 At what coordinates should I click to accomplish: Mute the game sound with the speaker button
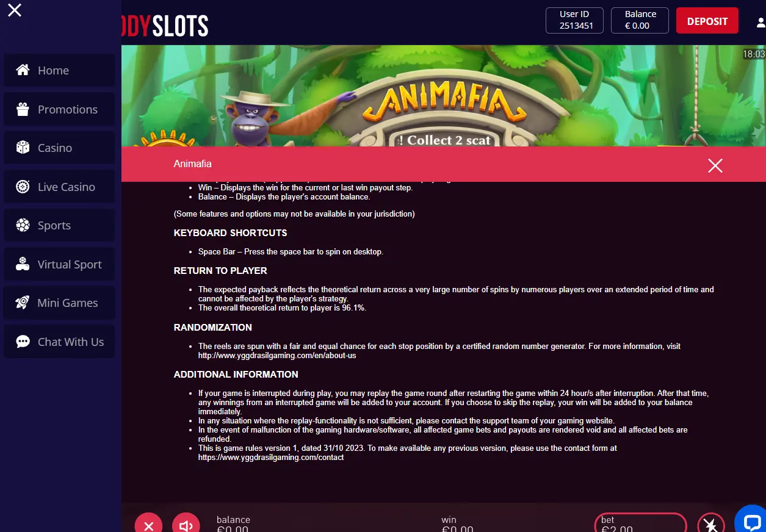tap(186, 525)
